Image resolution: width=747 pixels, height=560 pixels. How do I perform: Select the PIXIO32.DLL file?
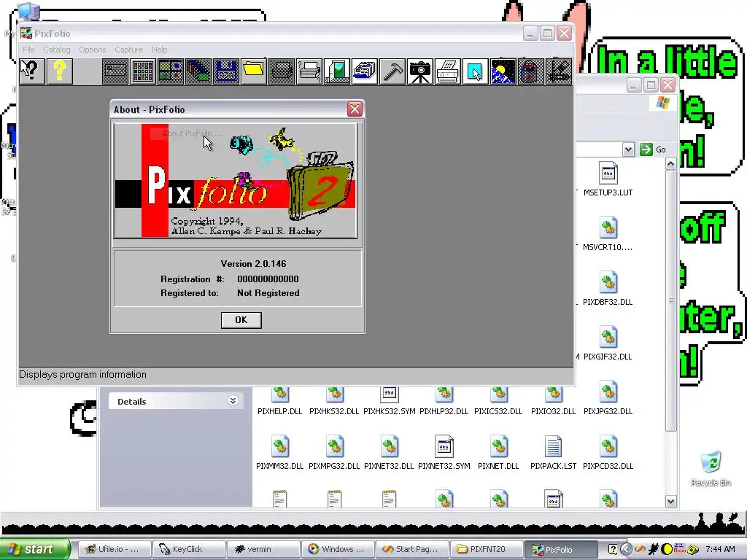(x=553, y=401)
